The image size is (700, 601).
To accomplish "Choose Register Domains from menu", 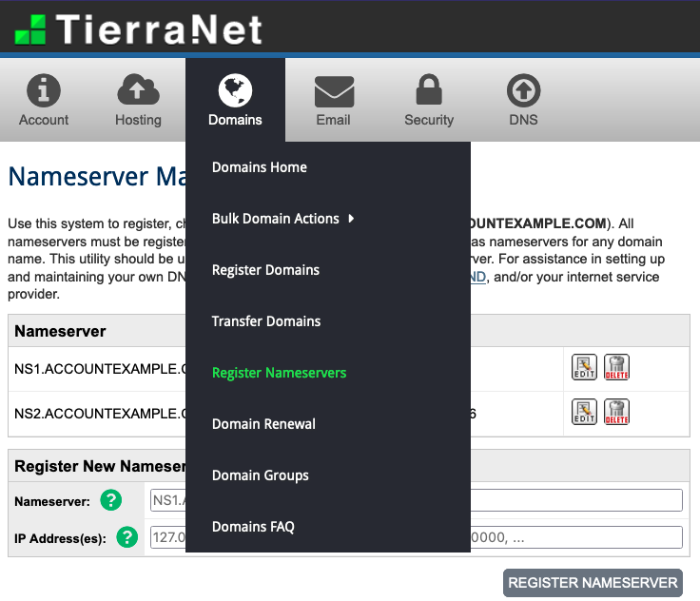I will (265, 270).
